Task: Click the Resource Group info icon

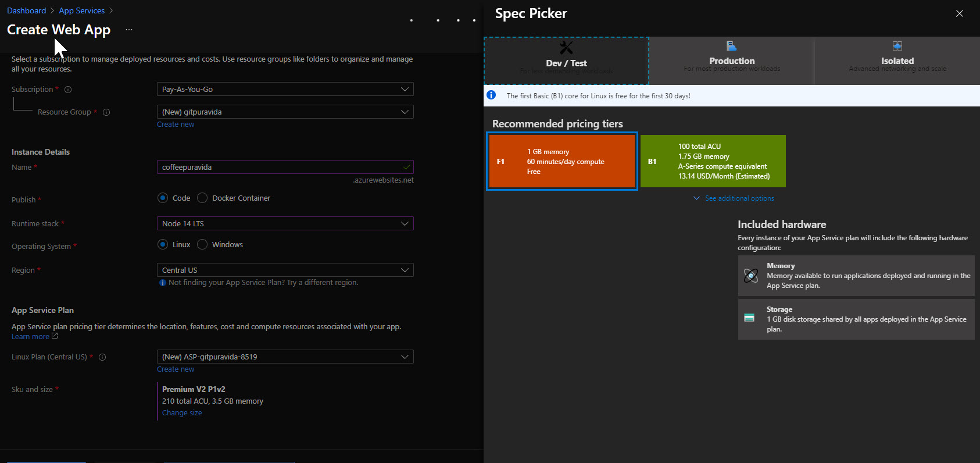Action: (106, 112)
